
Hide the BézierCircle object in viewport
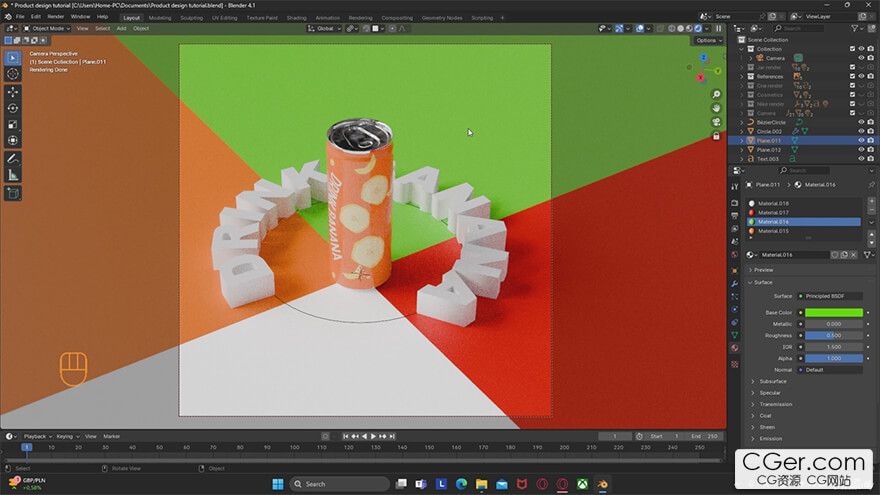[861, 122]
